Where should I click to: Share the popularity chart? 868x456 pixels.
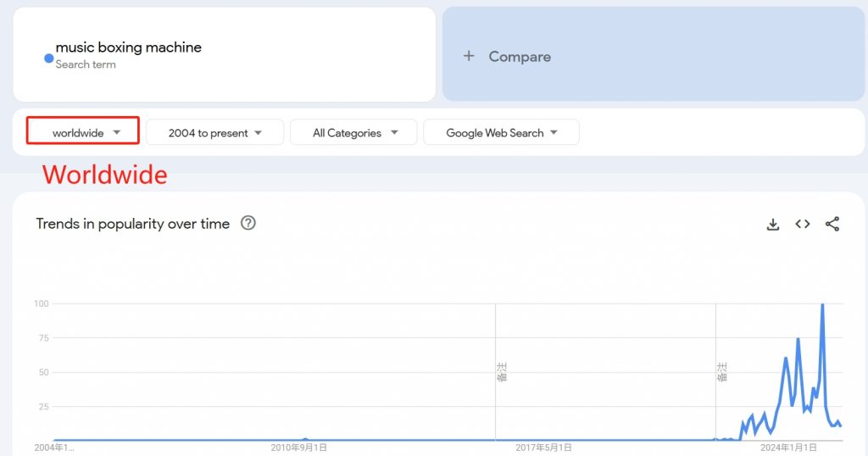click(832, 224)
